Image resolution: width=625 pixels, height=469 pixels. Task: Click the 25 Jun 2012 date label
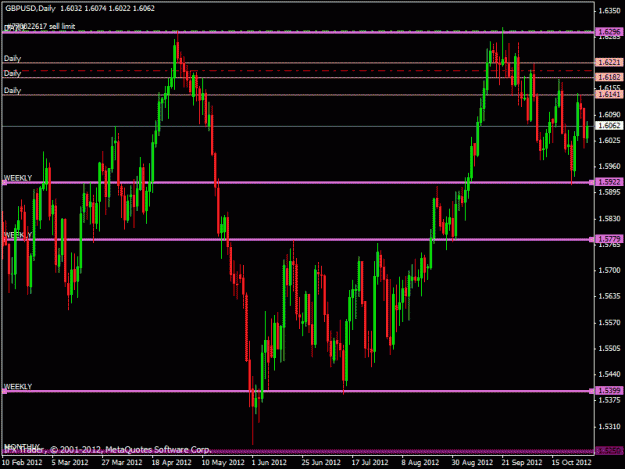click(321, 462)
